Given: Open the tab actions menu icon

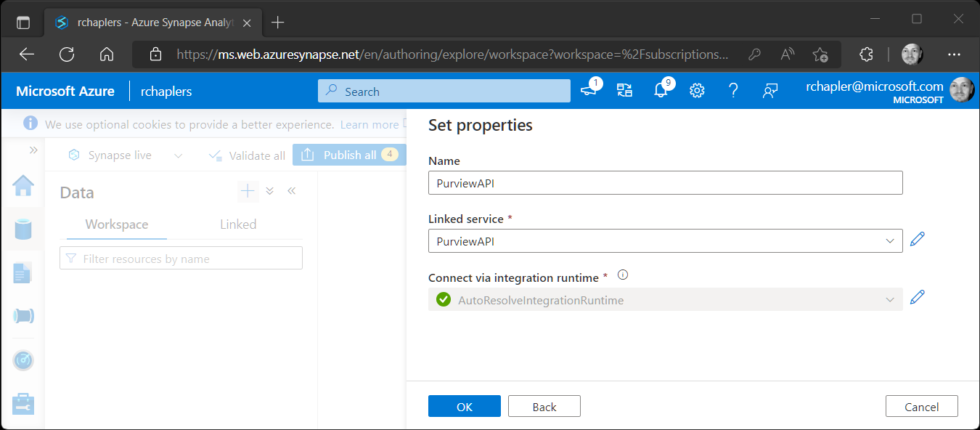Looking at the screenshot, I should (23, 22).
